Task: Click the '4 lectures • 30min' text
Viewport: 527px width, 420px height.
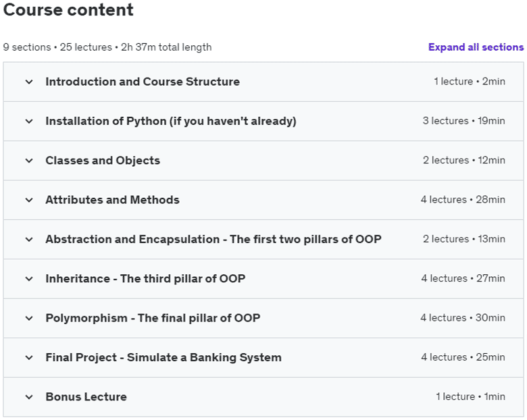Action: (462, 317)
